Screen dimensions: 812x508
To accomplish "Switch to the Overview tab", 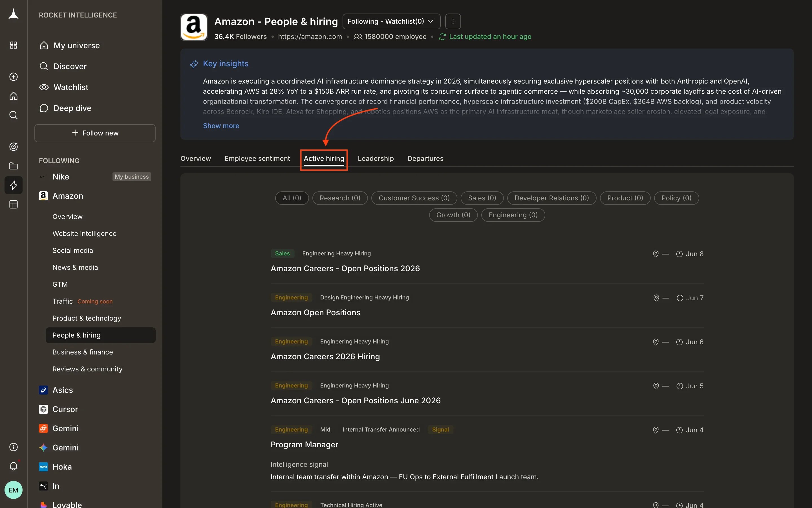I will [196, 159].
